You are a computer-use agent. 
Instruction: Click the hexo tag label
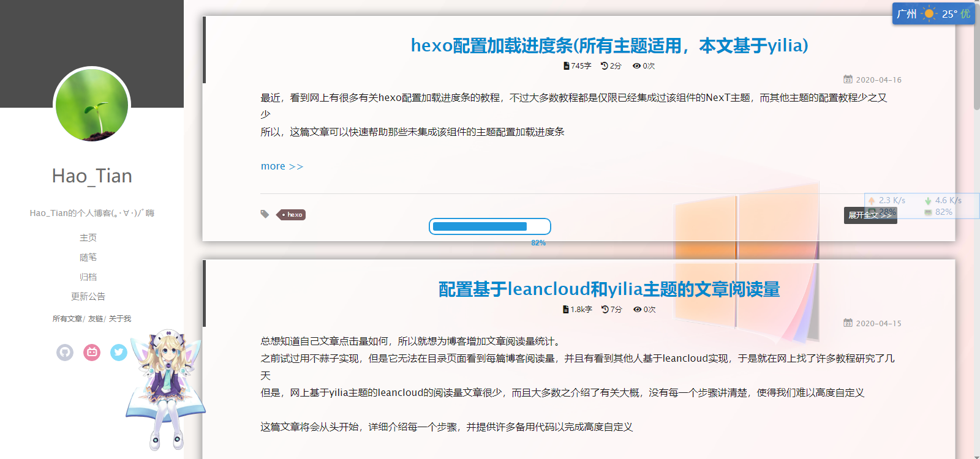[292, 215]
